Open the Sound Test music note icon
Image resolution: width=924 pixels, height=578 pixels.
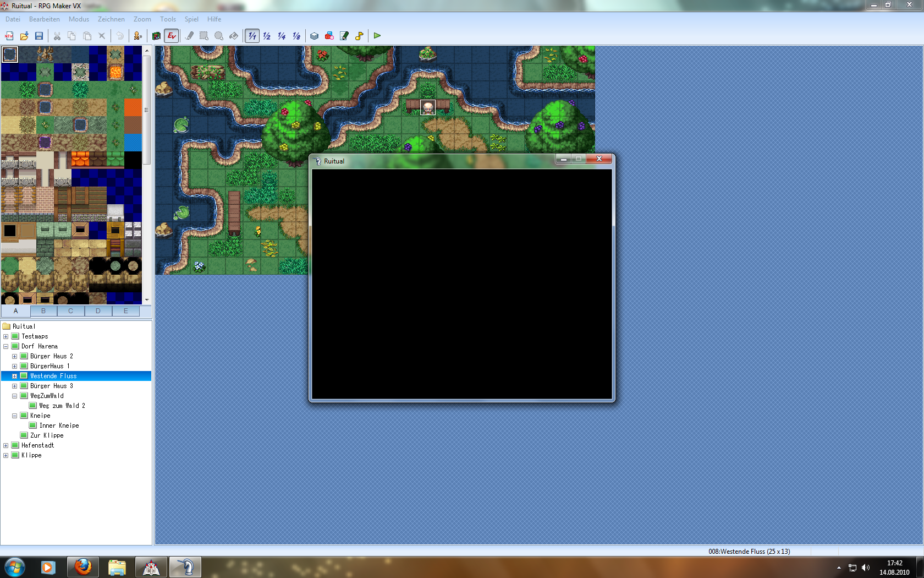[359, 36]
